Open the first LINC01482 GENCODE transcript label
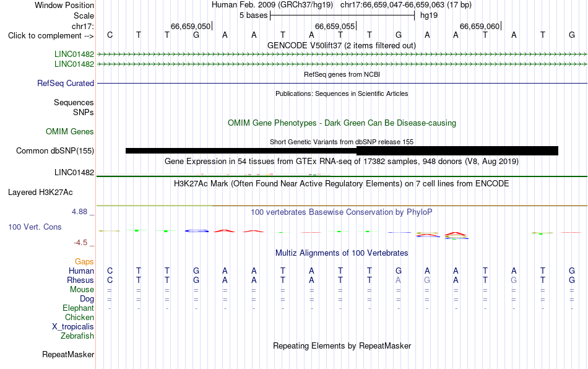 pos(74,54)
